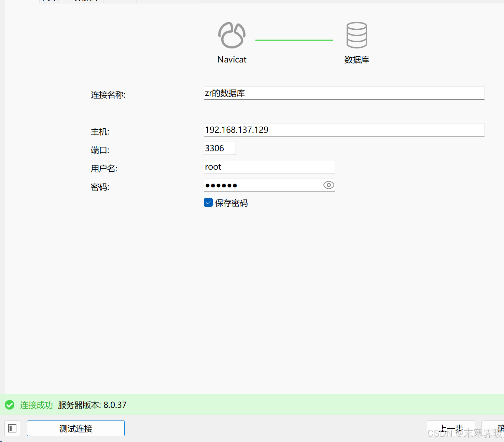Image resolution: width=504 pixels, height=442 pixels.
Task: Toggle the side panel layout icon
Action: pyautogui.click(x=12, y=428)
